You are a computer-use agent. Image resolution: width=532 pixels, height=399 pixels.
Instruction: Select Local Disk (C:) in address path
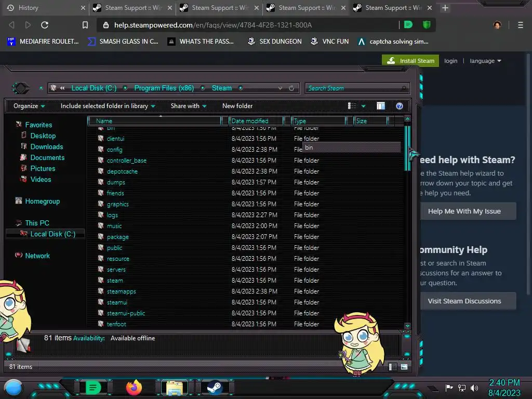pos(94,88)
